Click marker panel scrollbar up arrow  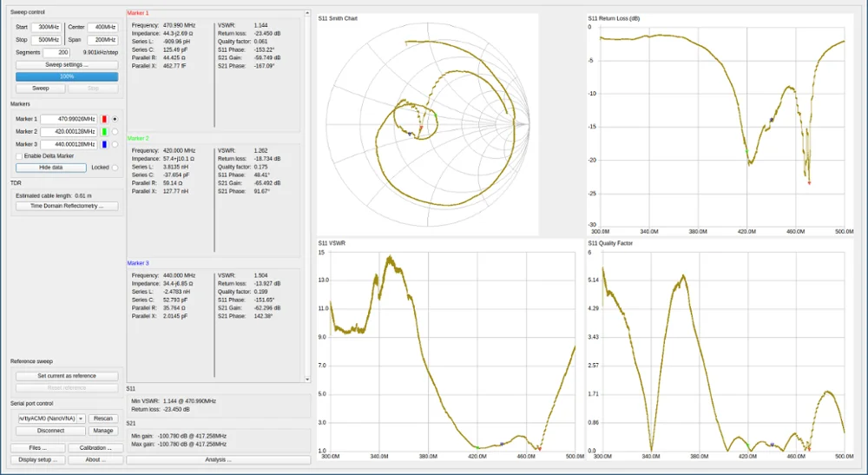tap(307, 13)
